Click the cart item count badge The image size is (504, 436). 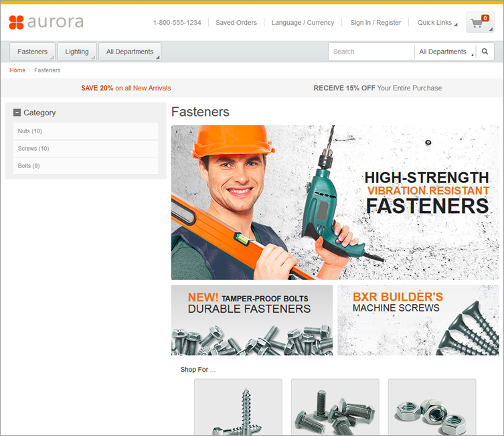(x=485, y=18)
